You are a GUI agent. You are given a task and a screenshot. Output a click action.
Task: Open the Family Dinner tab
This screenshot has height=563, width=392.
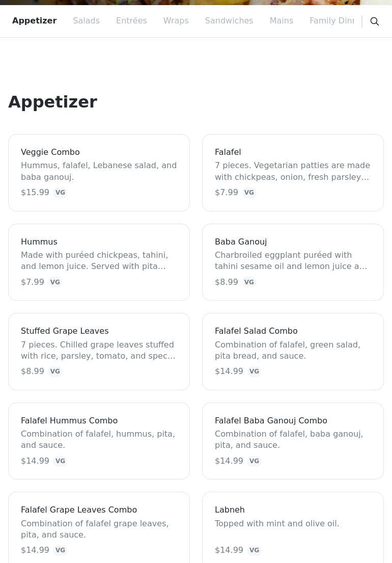tap(332, 21)
